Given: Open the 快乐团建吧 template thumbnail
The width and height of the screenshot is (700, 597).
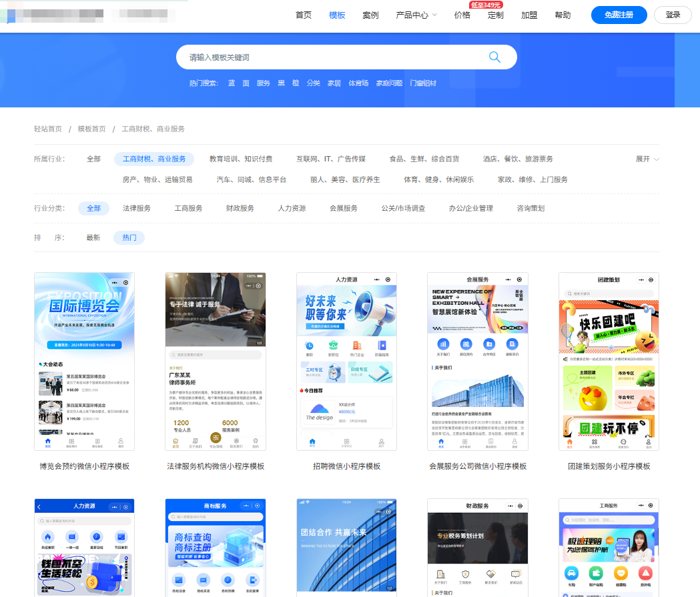Looking at the screenshot, I should (x=609, y=362).
